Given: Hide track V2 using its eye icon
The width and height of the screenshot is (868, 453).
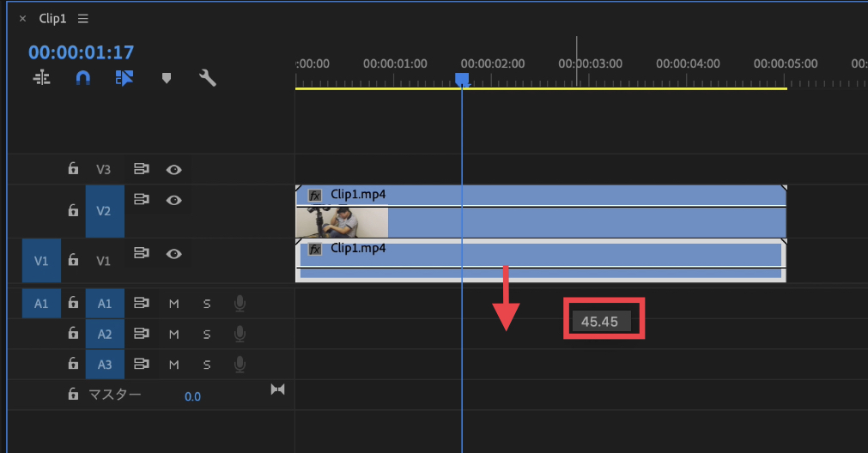Looking at the screenshot, I should pyautogui.click(x=174, y=200).
